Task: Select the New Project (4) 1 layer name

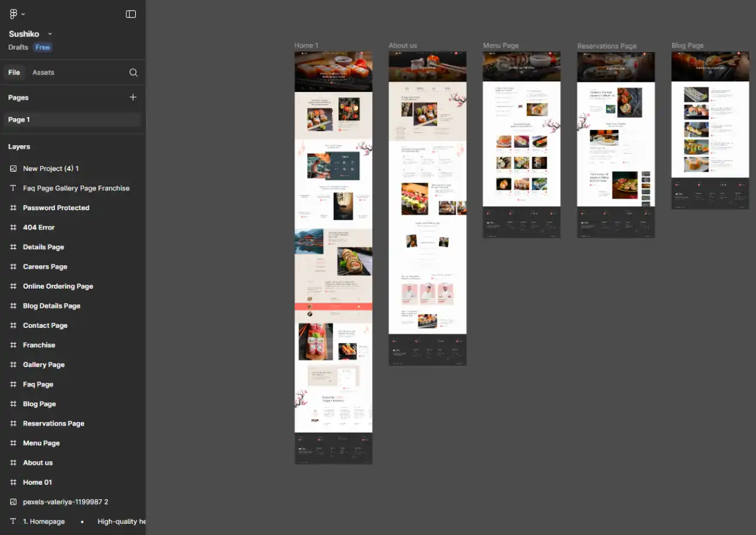Action: pyautogui.click(x=51, y=169)
